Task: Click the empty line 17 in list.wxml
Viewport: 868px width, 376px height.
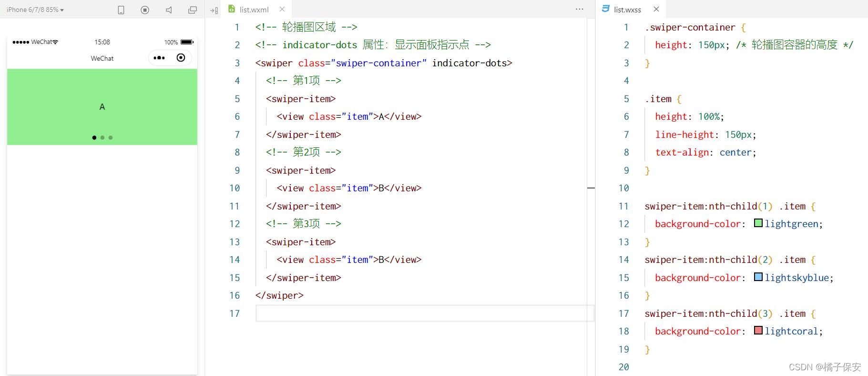Action: click(x=424, y=313)
